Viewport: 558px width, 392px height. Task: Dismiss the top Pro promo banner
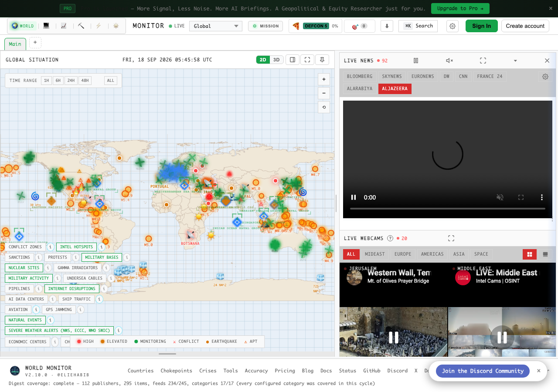pyautogui.click(x=551, y=8)
